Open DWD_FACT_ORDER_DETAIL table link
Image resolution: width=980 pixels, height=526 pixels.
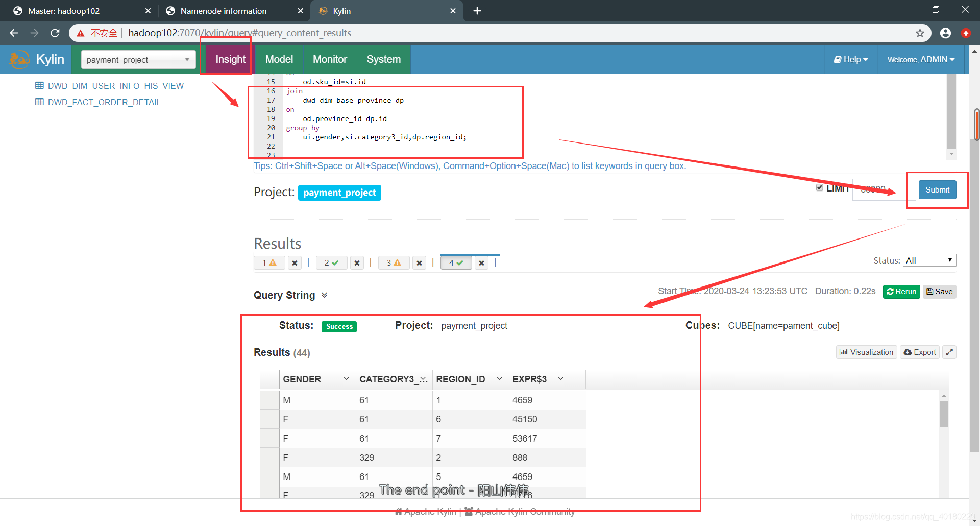(105, 102)
